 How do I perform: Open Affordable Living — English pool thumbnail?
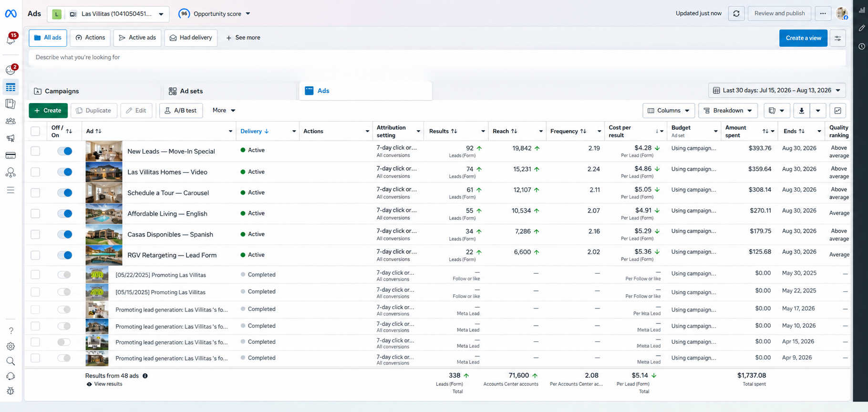104,214
